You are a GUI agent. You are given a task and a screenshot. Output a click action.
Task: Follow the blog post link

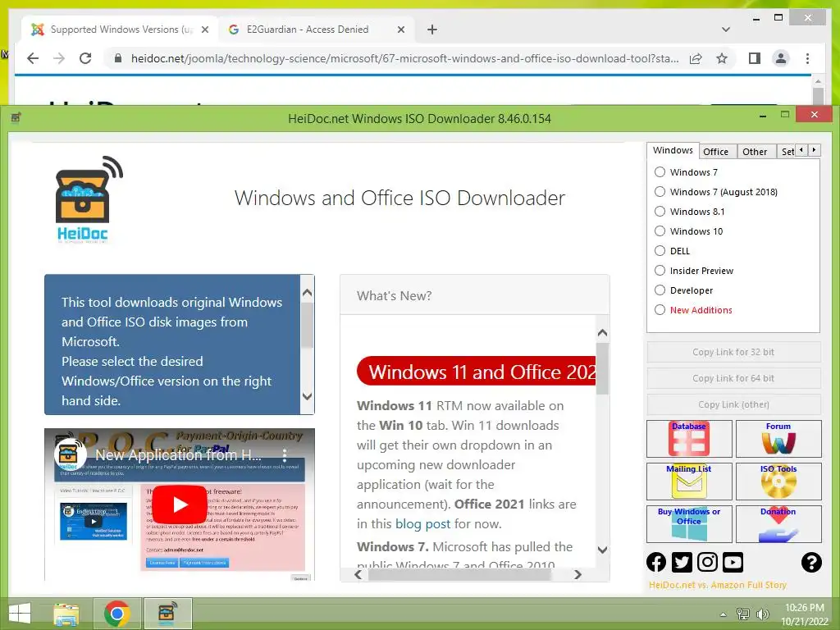422,524
